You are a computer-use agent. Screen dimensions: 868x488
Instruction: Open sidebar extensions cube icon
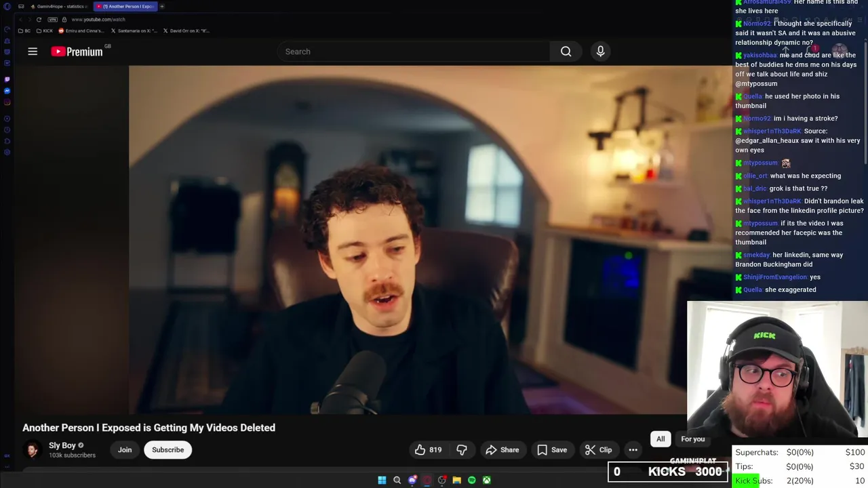[x=7, y=141]
